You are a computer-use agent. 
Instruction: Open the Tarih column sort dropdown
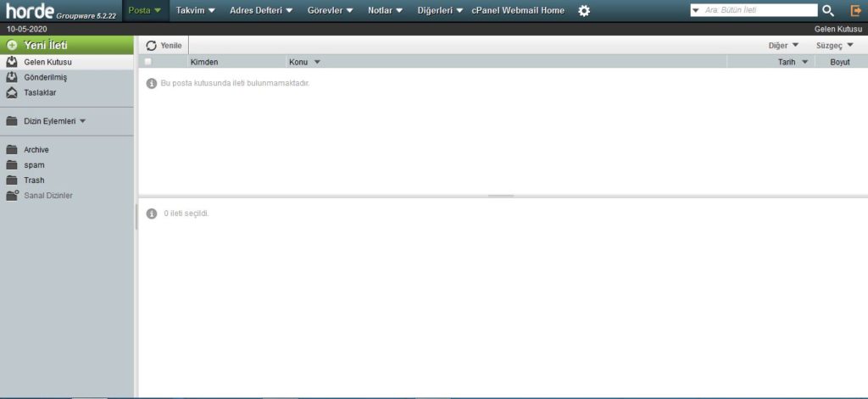[805, 62]
